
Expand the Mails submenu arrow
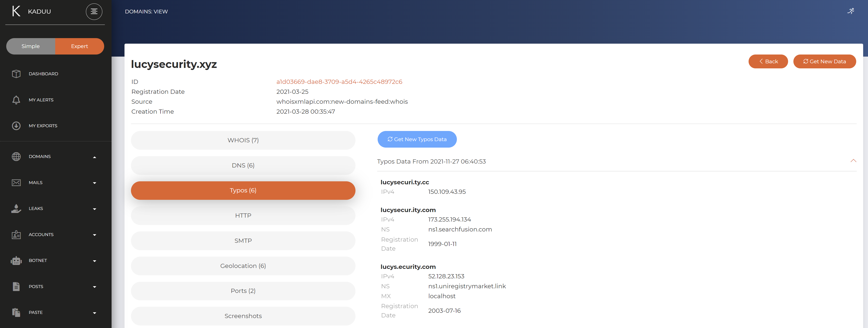click(94, 183)
